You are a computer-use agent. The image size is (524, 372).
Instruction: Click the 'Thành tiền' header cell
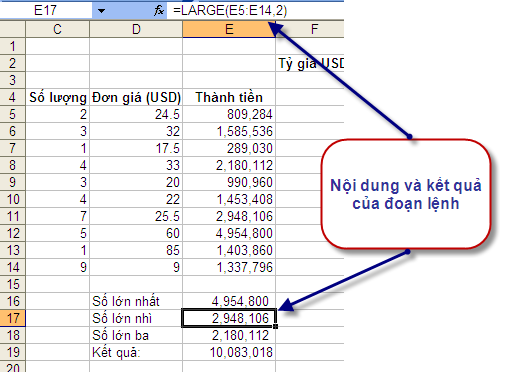coord(229,97)
